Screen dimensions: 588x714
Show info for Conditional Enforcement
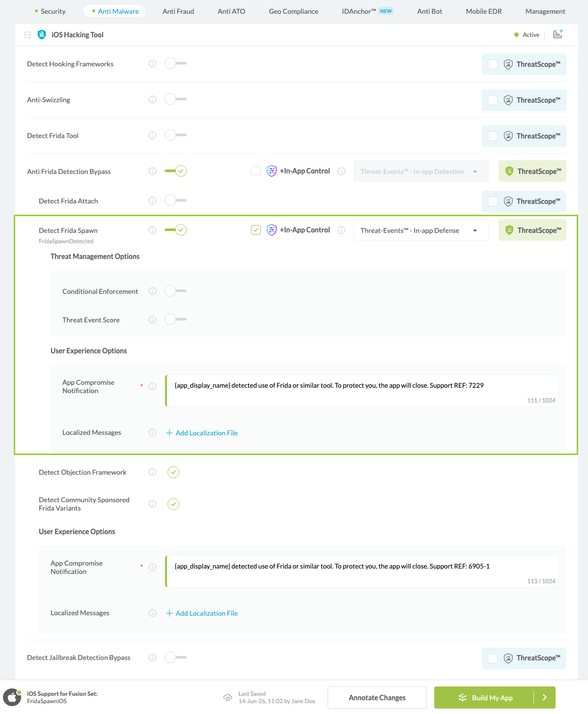point(152,291)
